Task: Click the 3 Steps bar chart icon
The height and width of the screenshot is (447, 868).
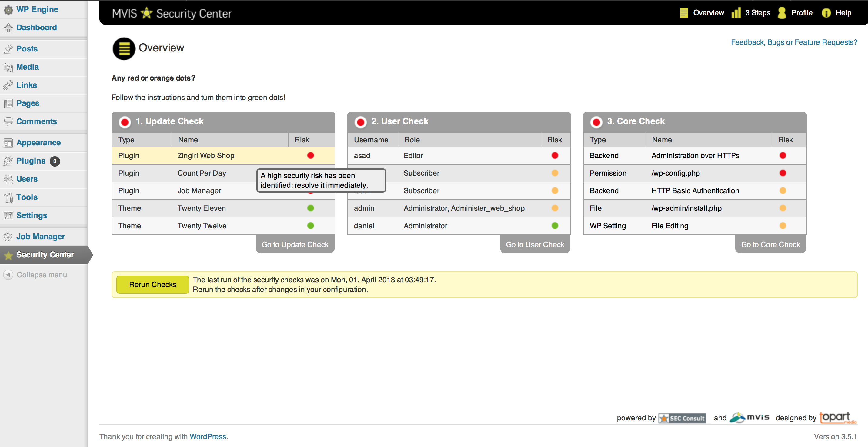Action: click(736, 13)
